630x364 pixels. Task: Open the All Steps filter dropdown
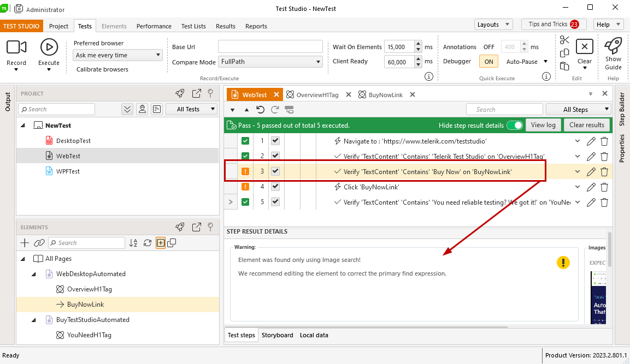click(579, 110)
